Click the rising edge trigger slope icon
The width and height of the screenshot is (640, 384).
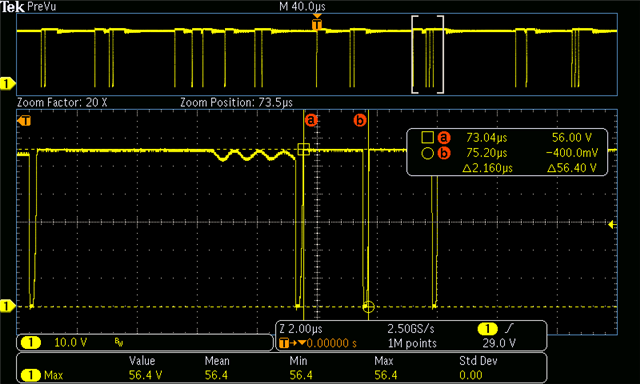point(509,328)
